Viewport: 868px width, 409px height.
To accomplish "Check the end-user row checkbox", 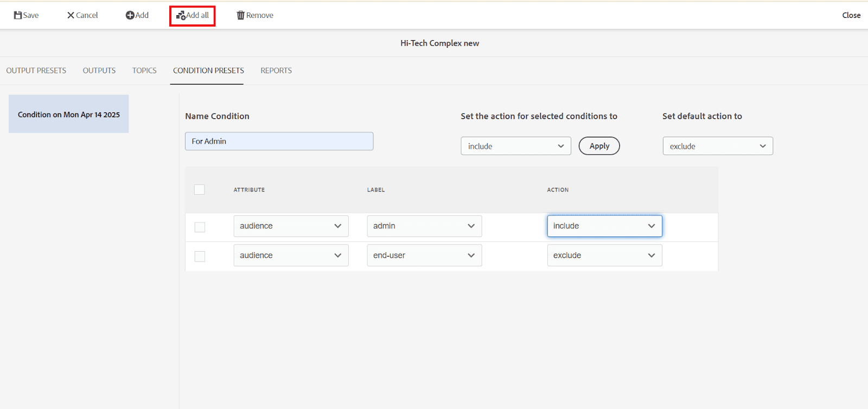I will [200, 256].
